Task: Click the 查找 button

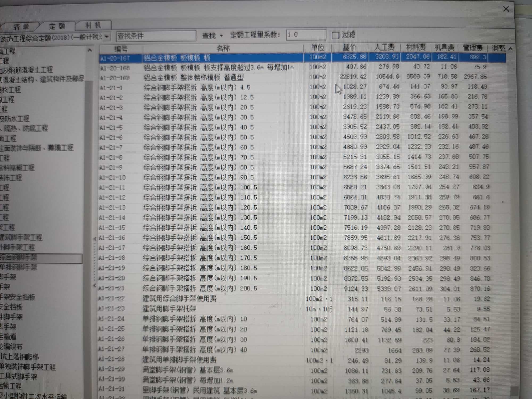Action: click(209, 36)
